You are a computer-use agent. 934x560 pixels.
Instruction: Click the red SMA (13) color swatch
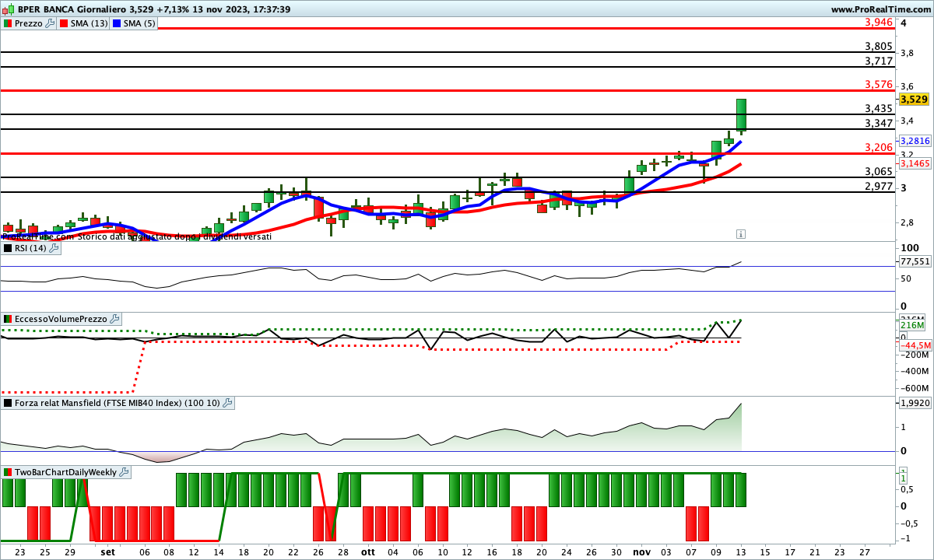64,23
